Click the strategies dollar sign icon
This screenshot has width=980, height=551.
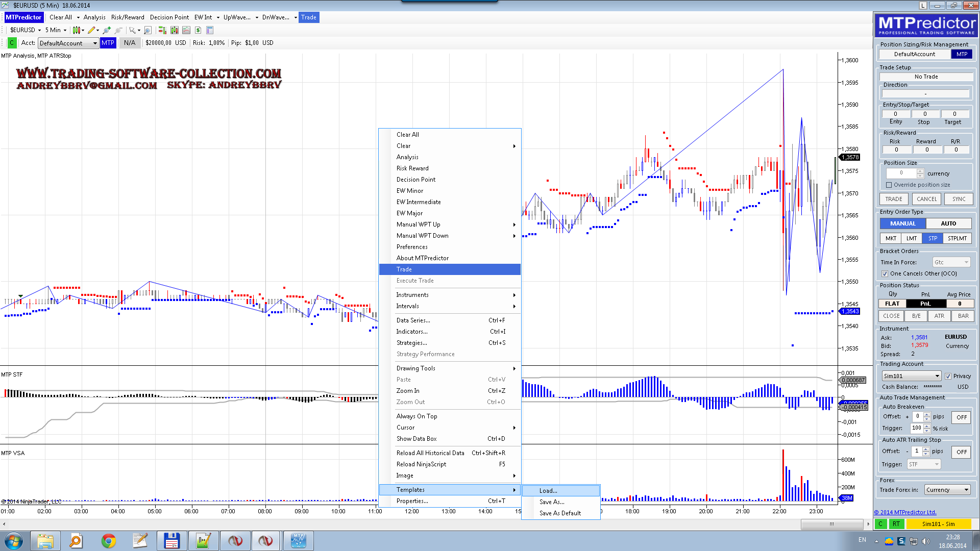coord(198,30)
